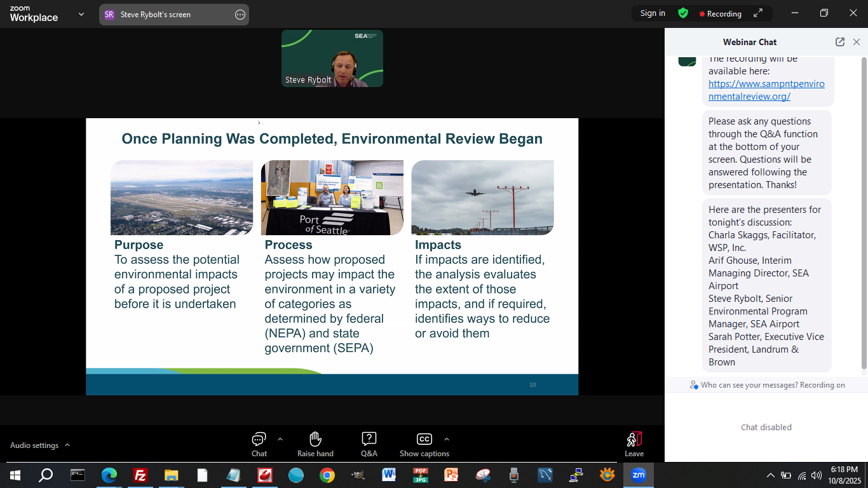
Task: Open the Chat panel icon
Action: click(259, 439)
